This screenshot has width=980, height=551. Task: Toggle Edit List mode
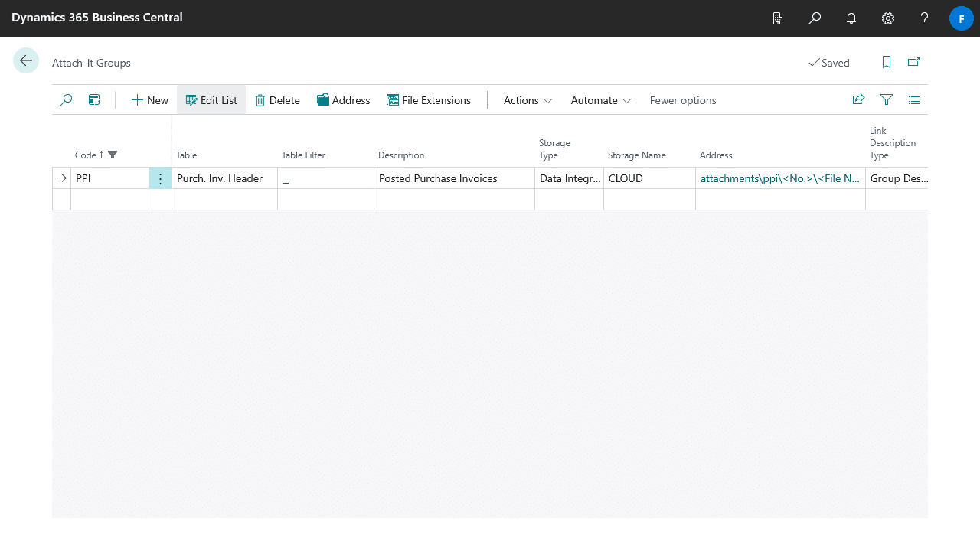tap(211, 100)
